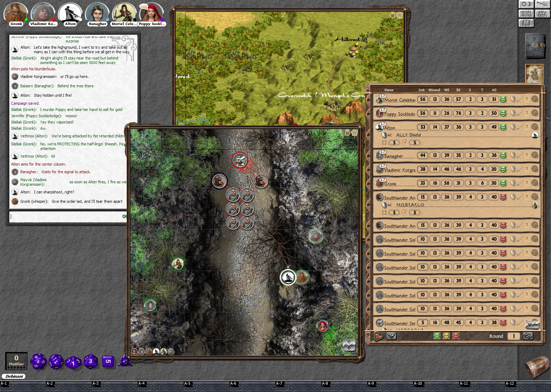
Task: Click the Debinani user label
Action: (x=14, y=376)
